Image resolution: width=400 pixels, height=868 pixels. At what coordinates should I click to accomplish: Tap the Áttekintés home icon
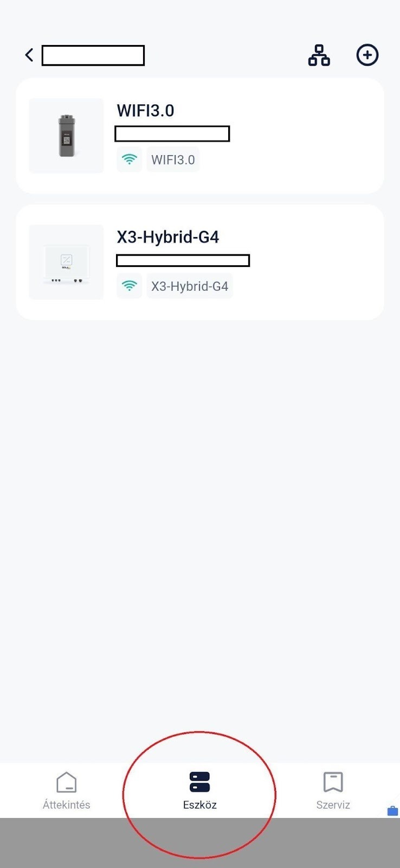[x=66, y=782]
